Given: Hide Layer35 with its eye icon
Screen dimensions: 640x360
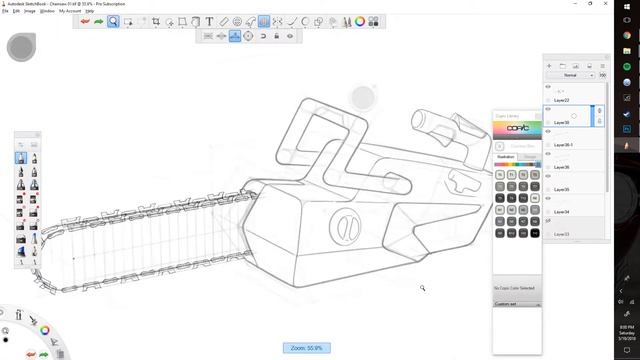Looking at the screenshot, I should [x=548, y=176].
